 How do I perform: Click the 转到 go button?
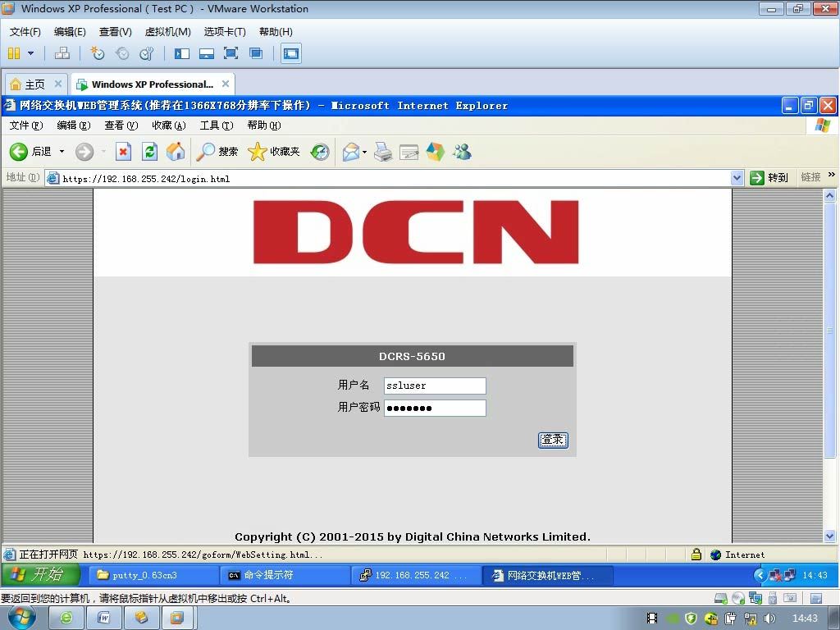pos(769,177)
